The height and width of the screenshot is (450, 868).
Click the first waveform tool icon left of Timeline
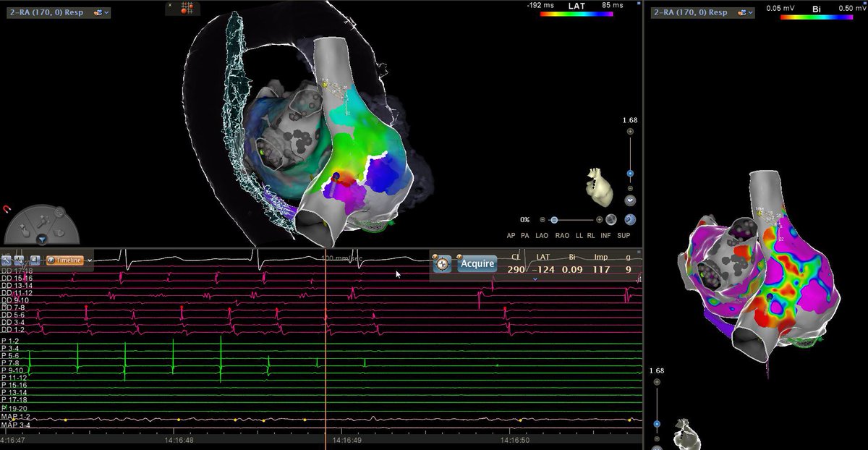click(7, 260)
